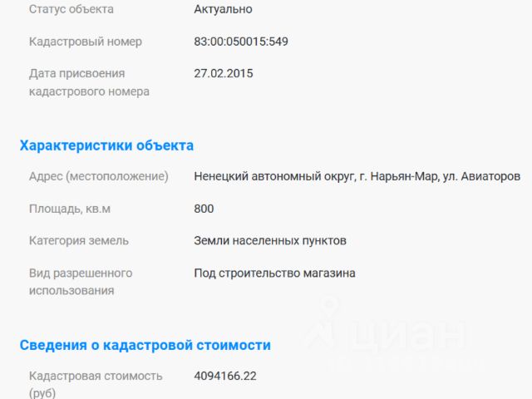The height and width of the screenshot is (399, 532).
Task: Click the 'Вид разрешенного использования' label
Action: 81,282
